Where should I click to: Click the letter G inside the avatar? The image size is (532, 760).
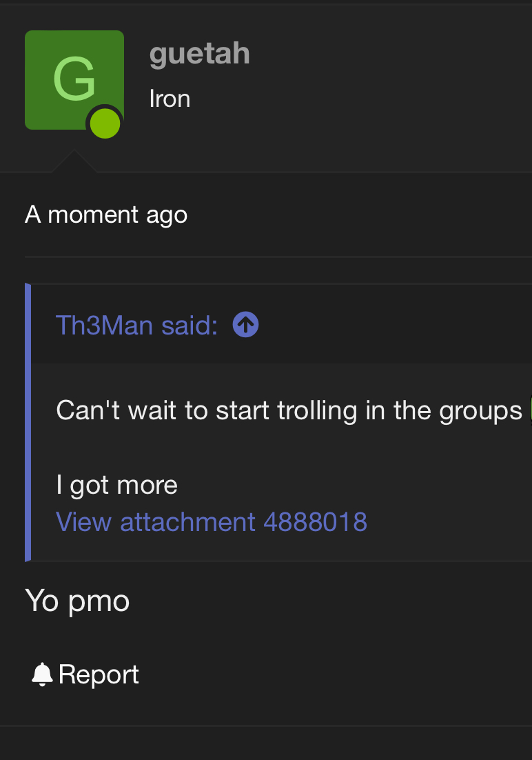(x=74, y=79)
